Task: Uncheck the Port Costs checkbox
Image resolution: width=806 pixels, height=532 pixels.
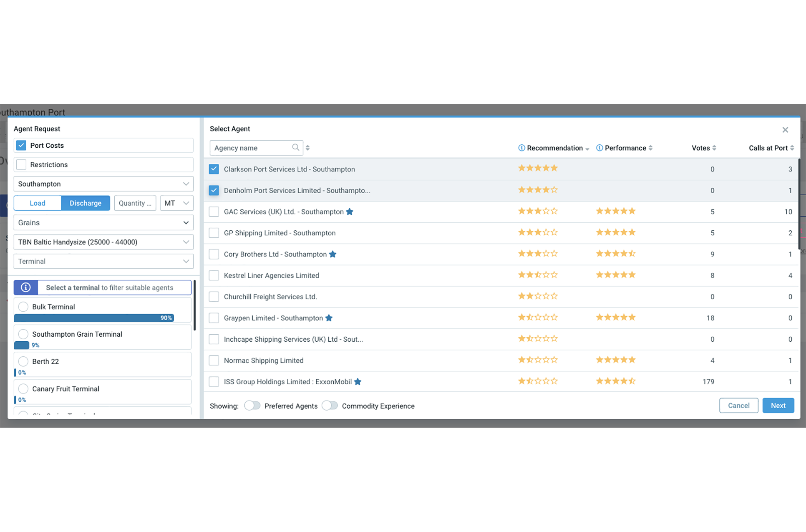Action: (x=21, y=145)
